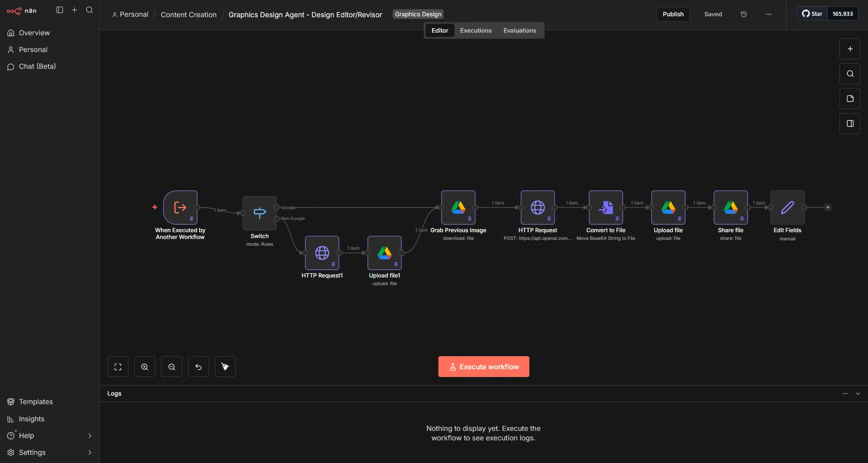Add a sticky note to canvas
Viewport: 868px width, 463px height.
(x=850, y=99)
